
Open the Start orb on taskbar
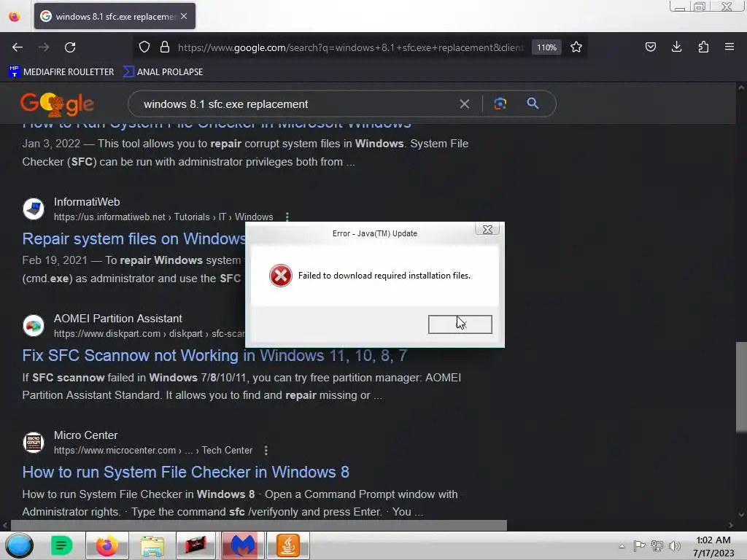click(x=20, y=545)
